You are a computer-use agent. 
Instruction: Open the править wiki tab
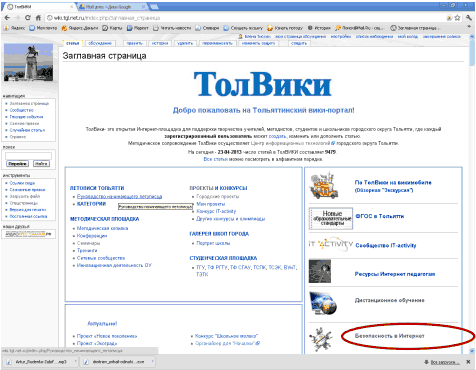tap(135, 43)
